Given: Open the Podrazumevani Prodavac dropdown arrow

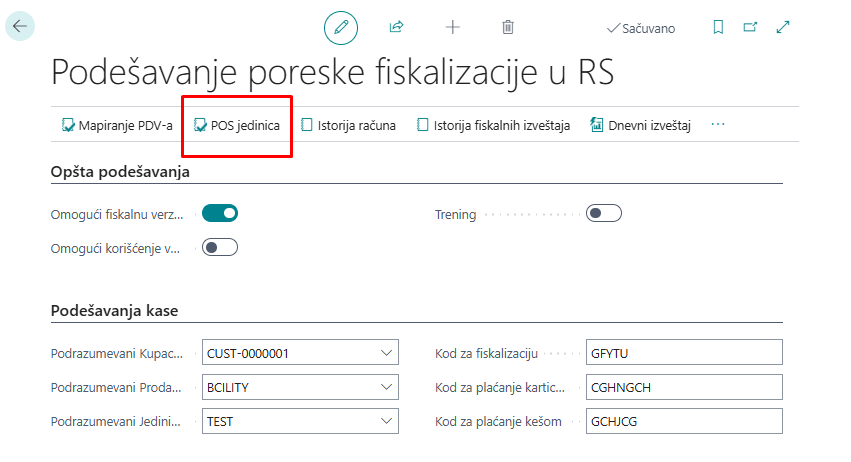Looking at the screenshot, I should point(387,387).
